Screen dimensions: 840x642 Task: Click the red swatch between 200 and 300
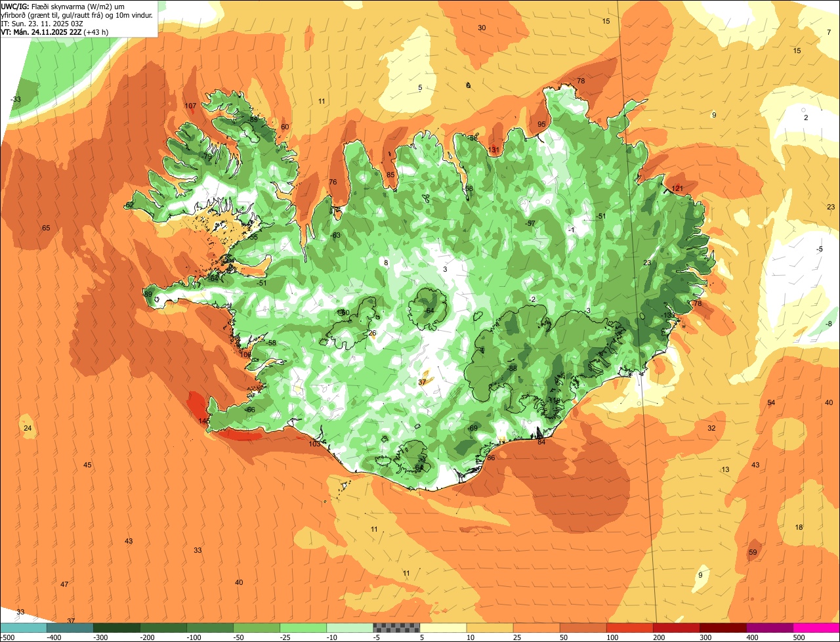(x=676, y=628)
